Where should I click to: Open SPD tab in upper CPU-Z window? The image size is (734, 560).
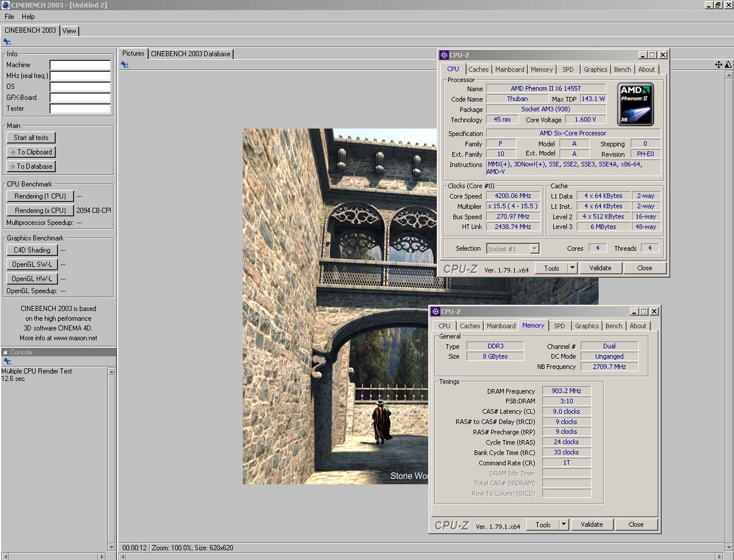click(568, 69)
